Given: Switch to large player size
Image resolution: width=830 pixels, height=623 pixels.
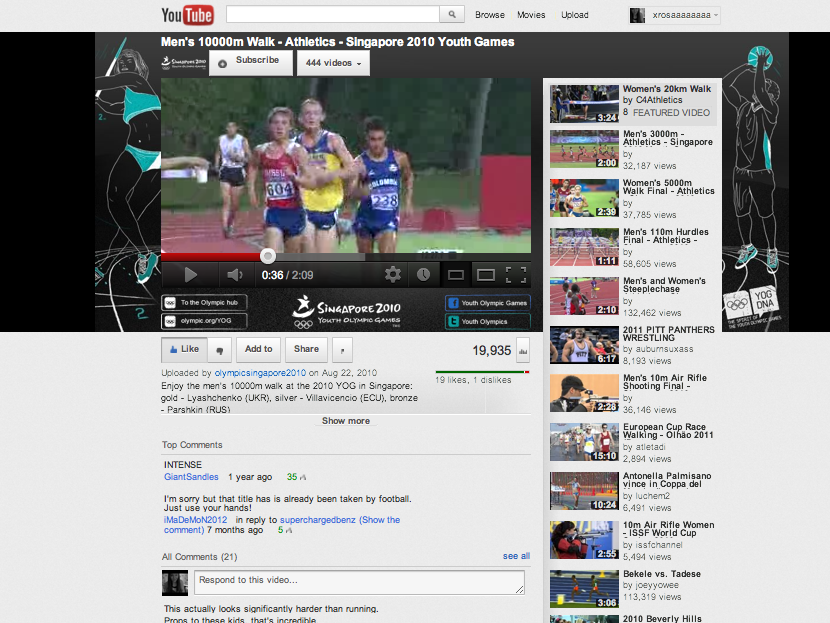Looking at the screenshot, I should point(486,275).
